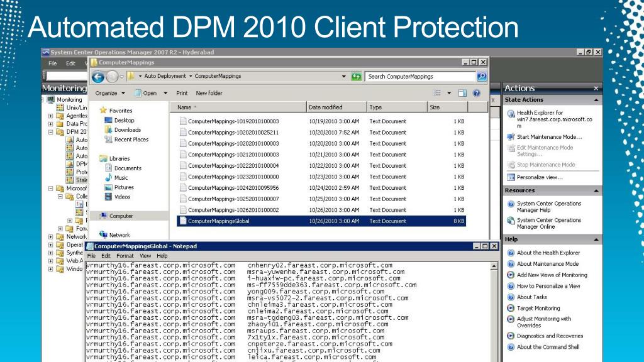Go back in the ComputerMappings explorer window
Viewport: 644px width, 362px height.
(98, 77)
